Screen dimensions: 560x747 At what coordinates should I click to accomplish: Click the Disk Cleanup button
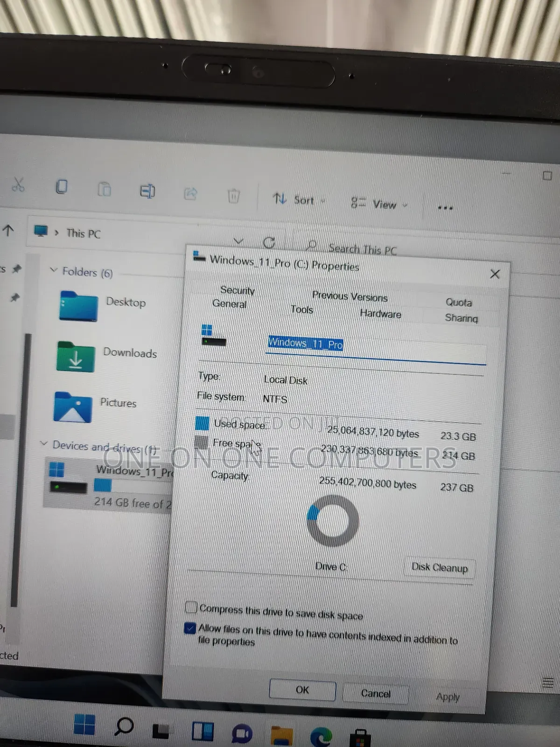tap(440, 568)
